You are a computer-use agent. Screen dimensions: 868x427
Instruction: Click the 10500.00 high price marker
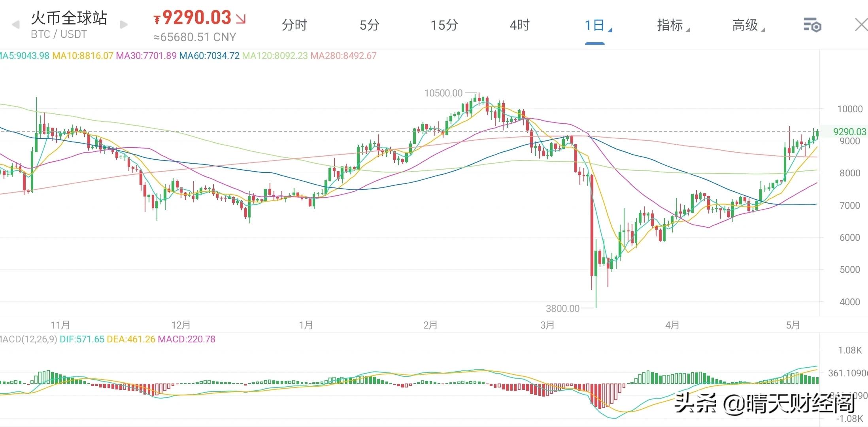pyautogui.click(x=443, y=93)
